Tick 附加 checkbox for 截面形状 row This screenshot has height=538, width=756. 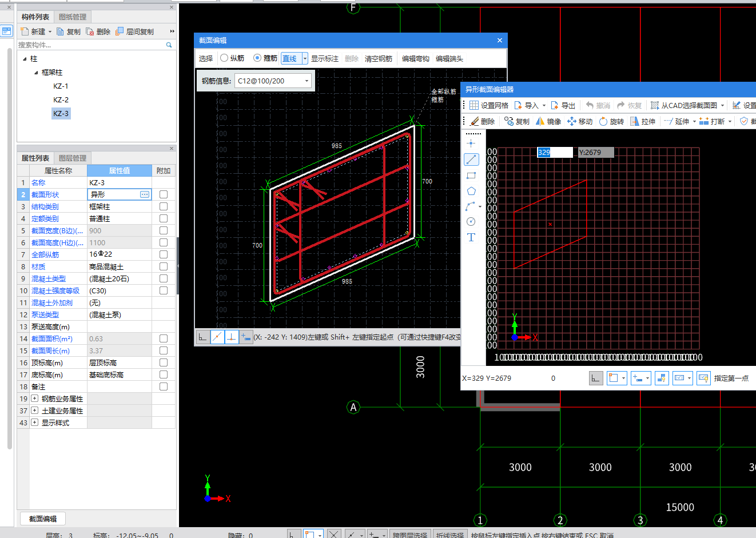tap(164, 194)
